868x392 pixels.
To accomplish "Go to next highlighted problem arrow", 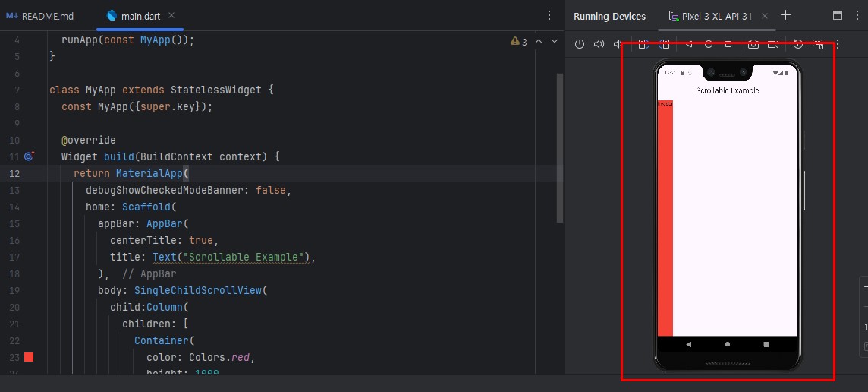I will point(555,41).
